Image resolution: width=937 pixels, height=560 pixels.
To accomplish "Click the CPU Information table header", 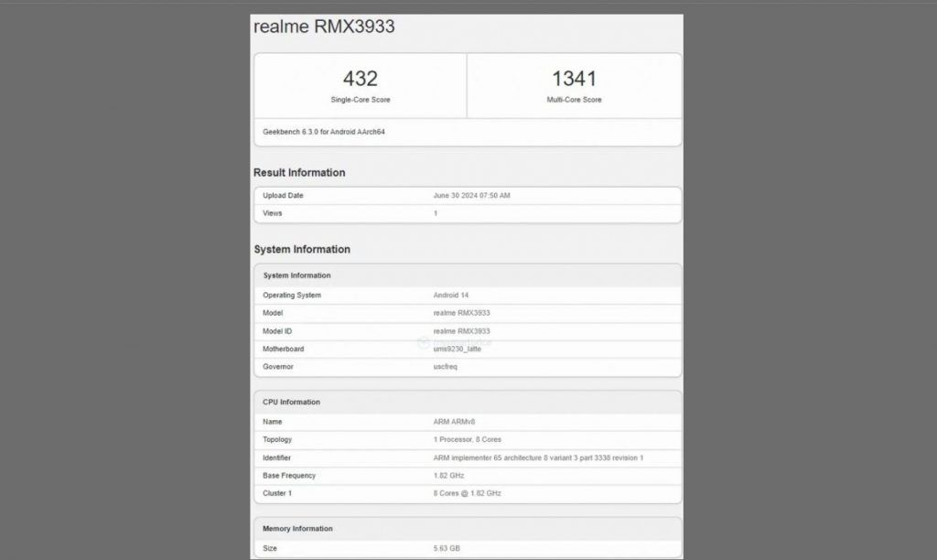I will (292, 403).
